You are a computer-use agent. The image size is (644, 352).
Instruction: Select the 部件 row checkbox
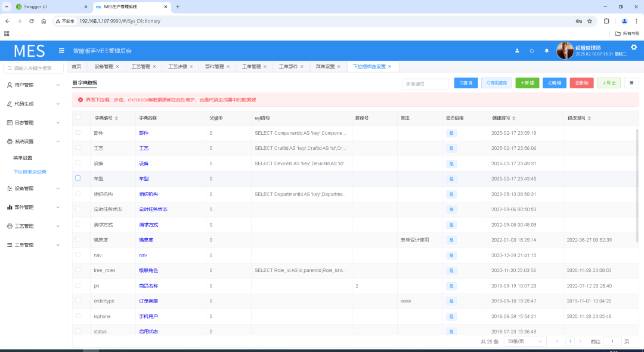pos(78,132)
